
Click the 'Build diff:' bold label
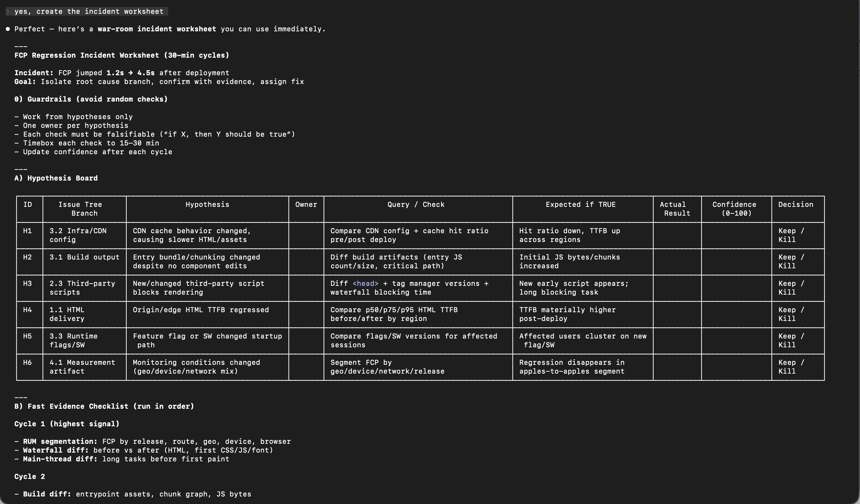click(47, 494)
